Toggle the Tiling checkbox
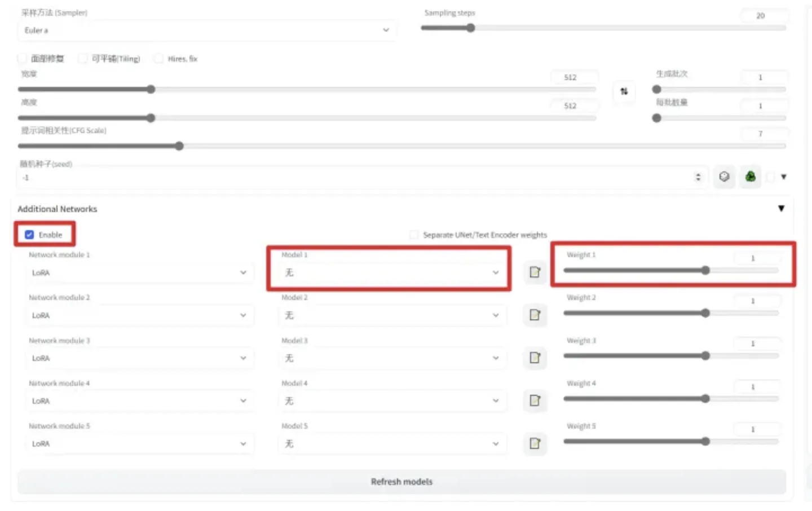The height and width of the screenshot is (511, 812). click(x=83, y=59)
